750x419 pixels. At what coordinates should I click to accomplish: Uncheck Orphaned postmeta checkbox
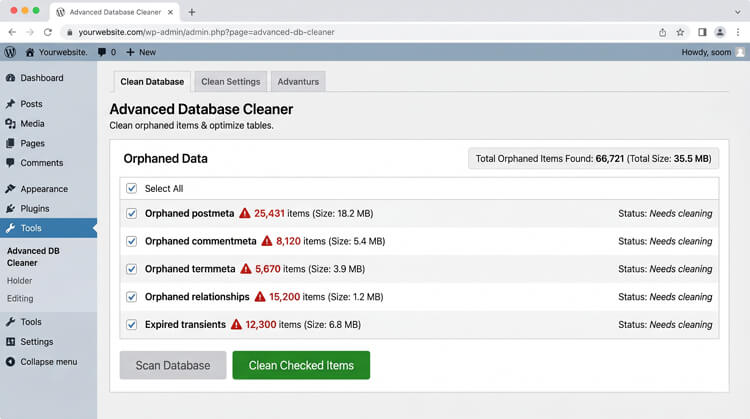point(132,213)
